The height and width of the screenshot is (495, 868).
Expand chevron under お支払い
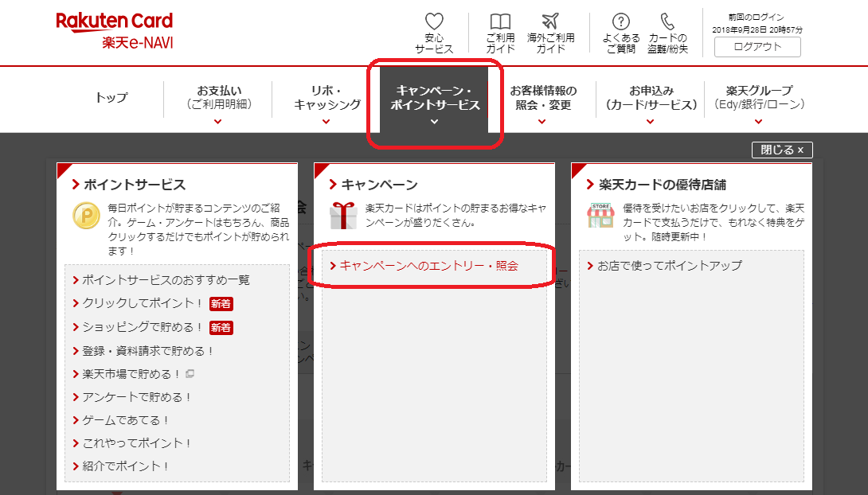pos(218,121)
